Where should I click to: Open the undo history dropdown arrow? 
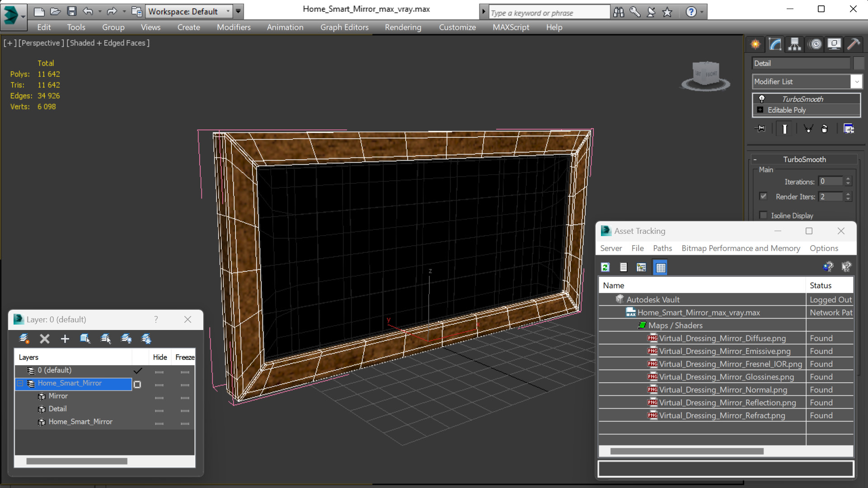click(100, 11)
